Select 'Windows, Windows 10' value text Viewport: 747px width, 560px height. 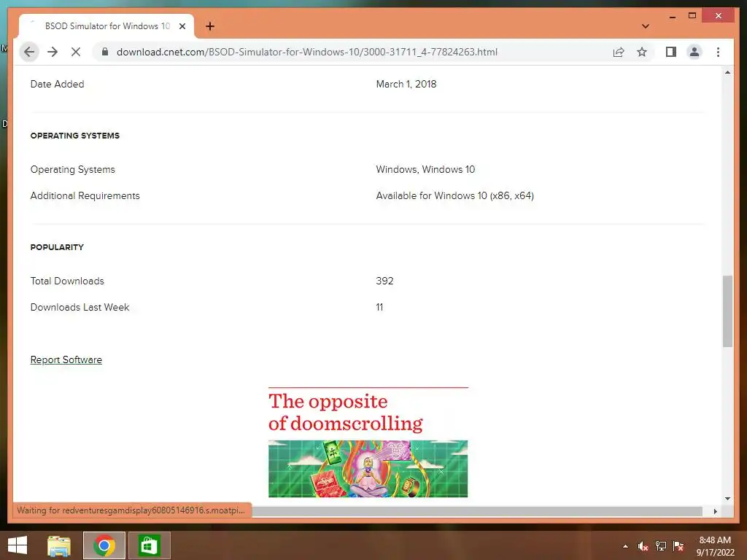(425, 169)
